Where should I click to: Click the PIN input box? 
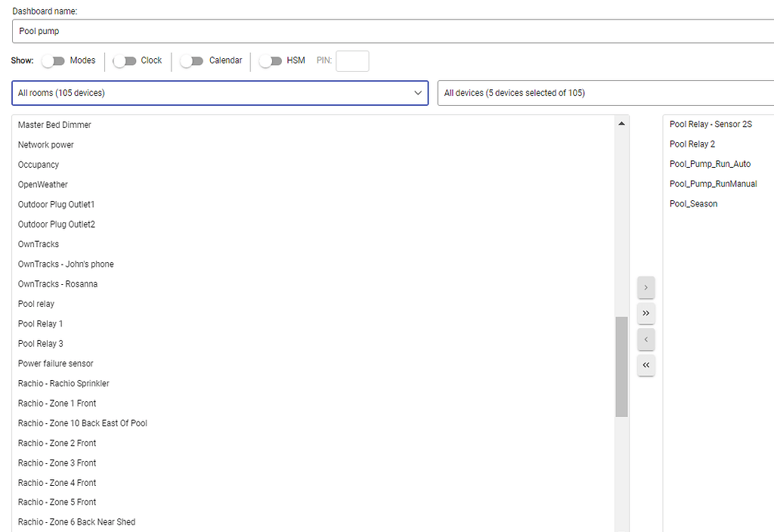(x=352, y=61)
